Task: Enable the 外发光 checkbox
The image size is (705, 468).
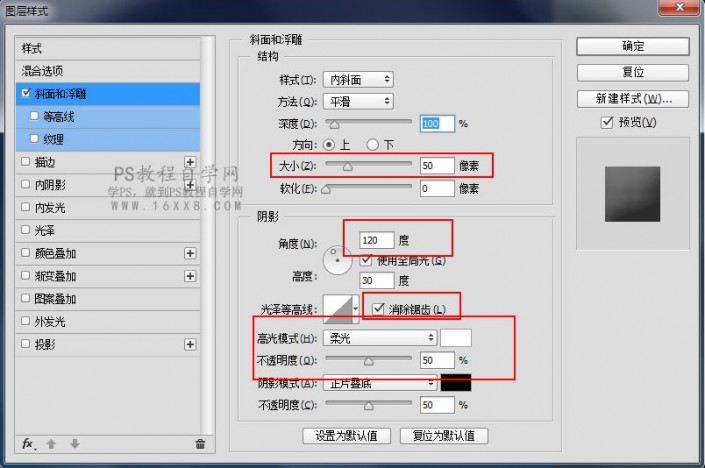Action: point(26,321)
